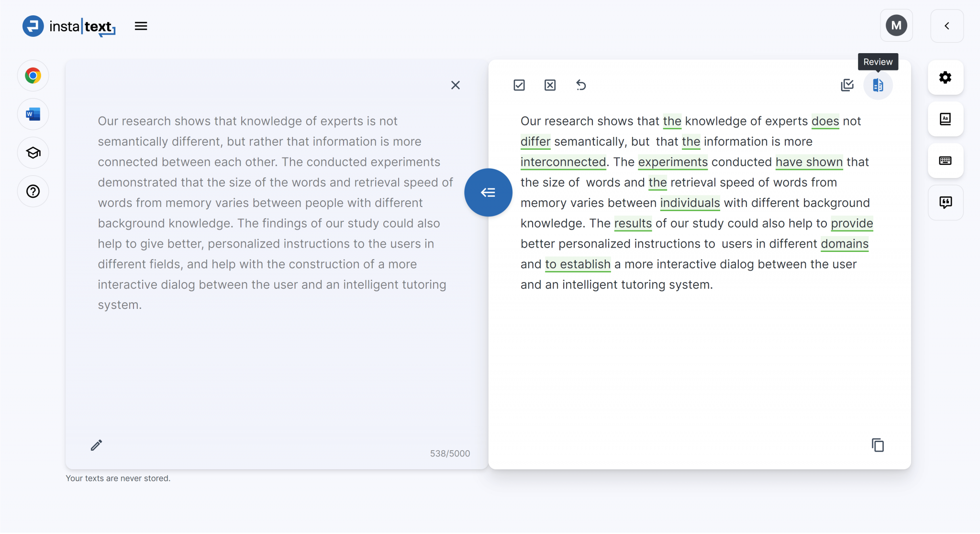The height and width of the screenshot is (534, 980).
Task: Undo the last change
Action: point(581,85)
